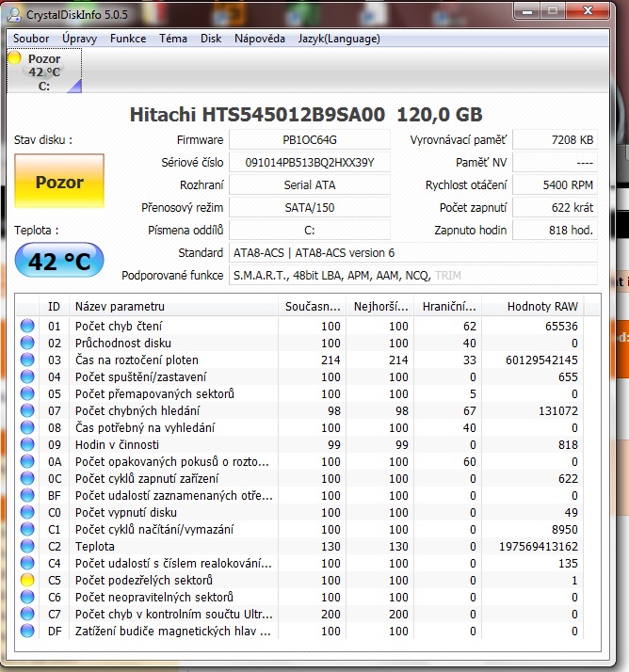This screenshot has height=672, width=629.
Task: Click the Firmware field PB1OC64G
Action: point(310,139)
